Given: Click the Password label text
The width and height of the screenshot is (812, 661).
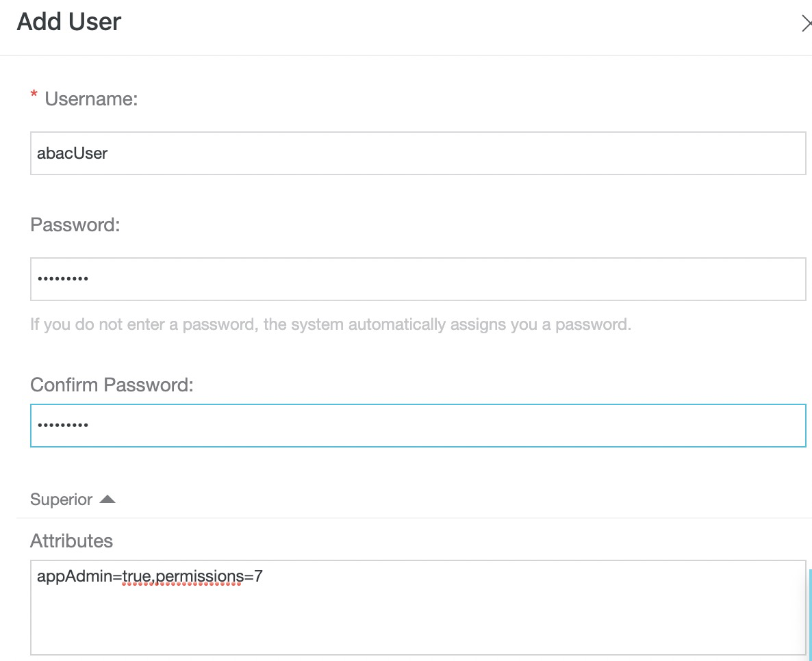Looking at the screenshot, I should pyautogui.click(x=75, y=224).
